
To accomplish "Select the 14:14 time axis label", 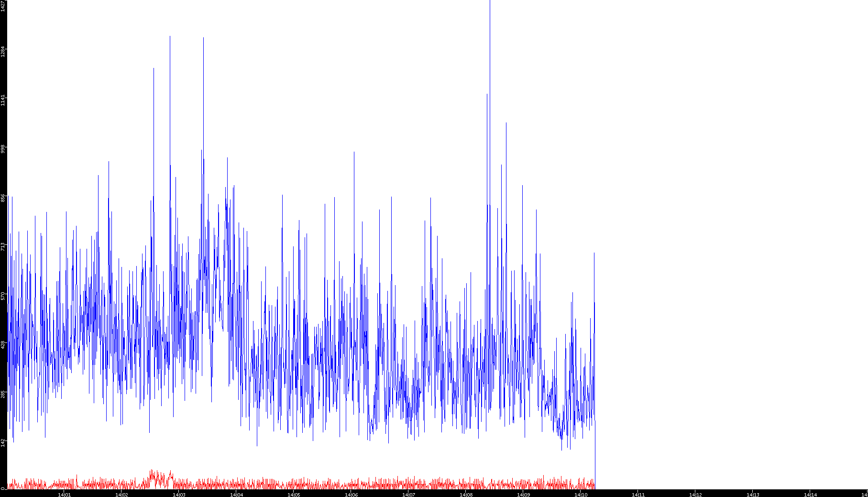I will (x=810, y=495).
